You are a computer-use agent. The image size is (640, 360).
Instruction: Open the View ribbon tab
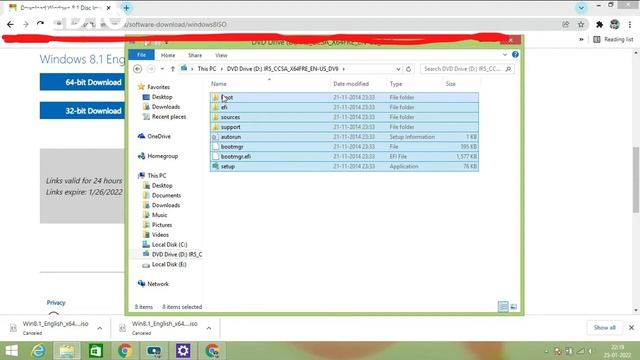click(x=221, y=55)
